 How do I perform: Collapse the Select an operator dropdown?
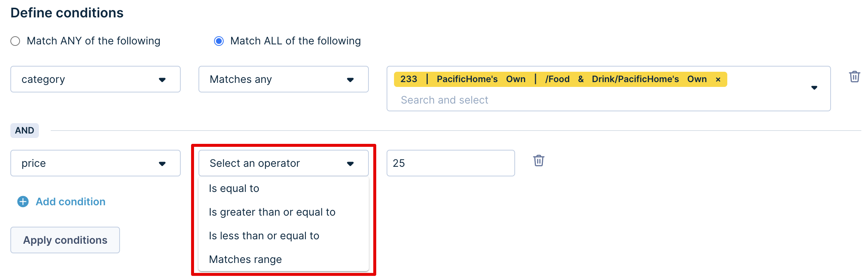click(284, 163)
